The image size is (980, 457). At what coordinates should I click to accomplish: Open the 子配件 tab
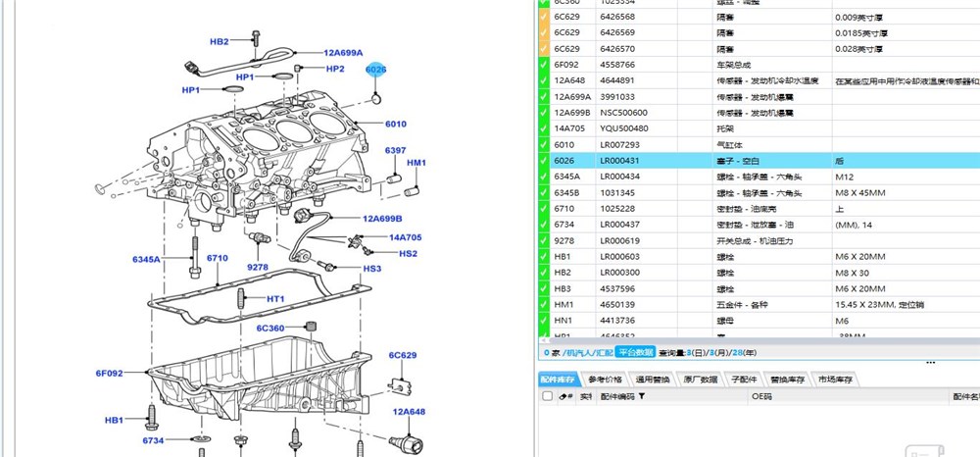pos(744,380)
